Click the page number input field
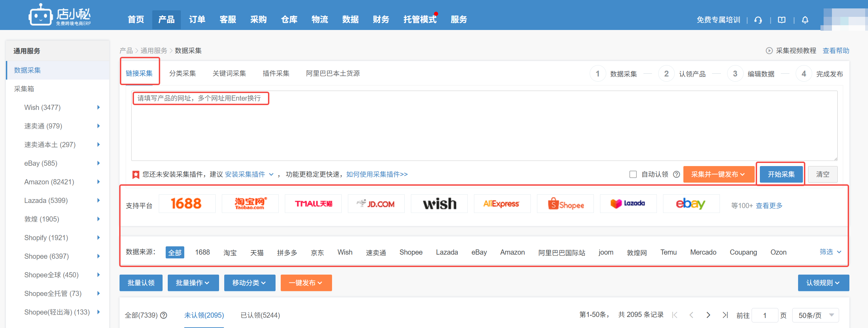Image resolution: width=868 pixels, height=328 pixels. click(765, 315)
